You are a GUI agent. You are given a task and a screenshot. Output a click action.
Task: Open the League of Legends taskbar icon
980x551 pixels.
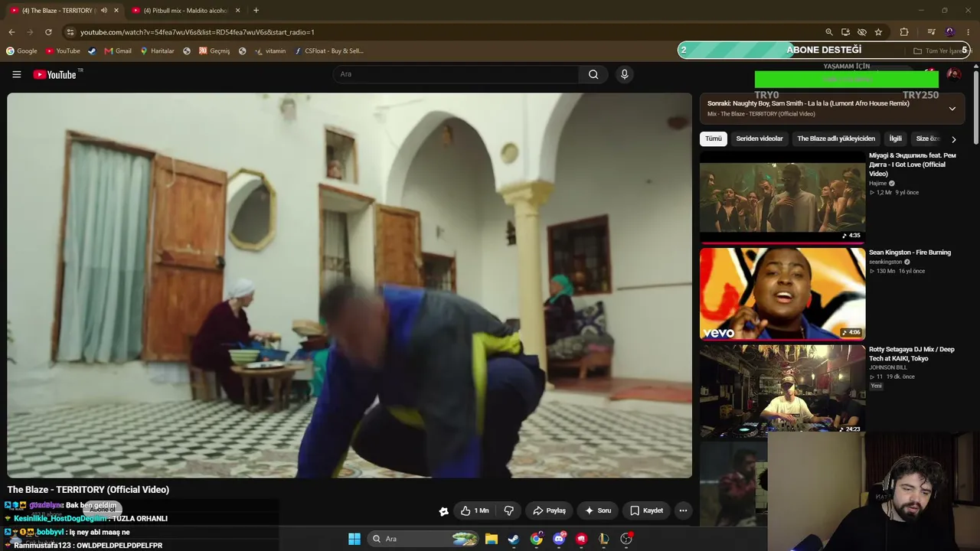click(x=604, y=539)
